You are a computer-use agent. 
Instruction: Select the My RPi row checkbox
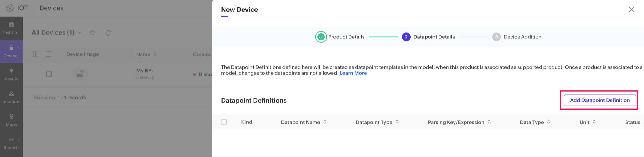pyautogui.click(x=49, y=74)
